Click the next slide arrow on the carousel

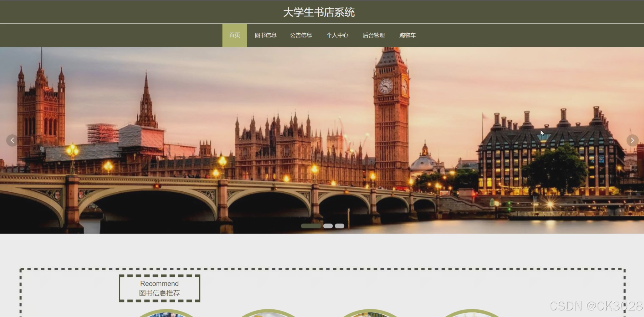632,140
